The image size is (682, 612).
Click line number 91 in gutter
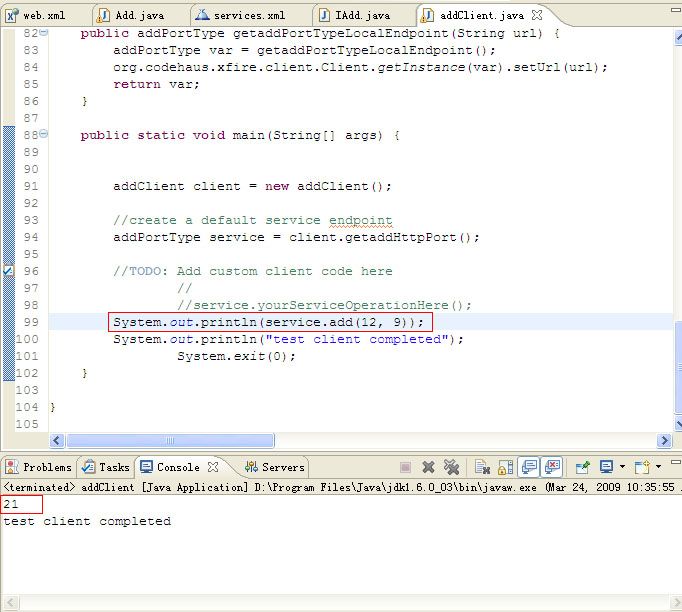tap(31, 186)
